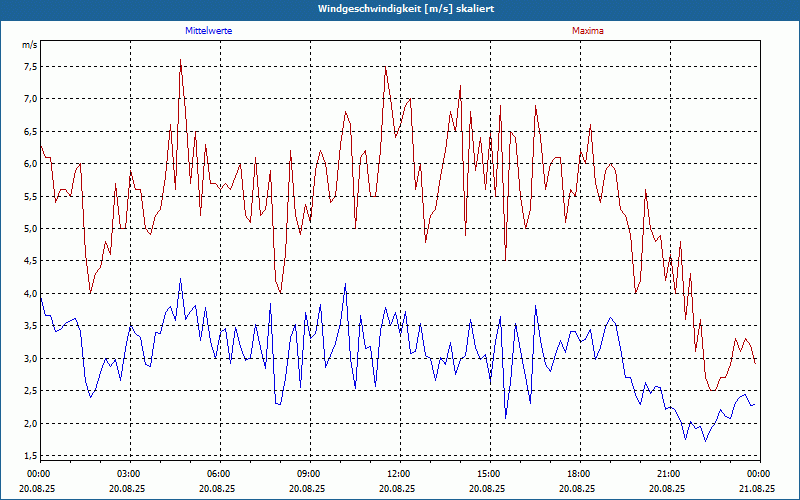Click the 18:00 time axis label
The height and width of the screenshot is (500, 800).
[578, 474]
